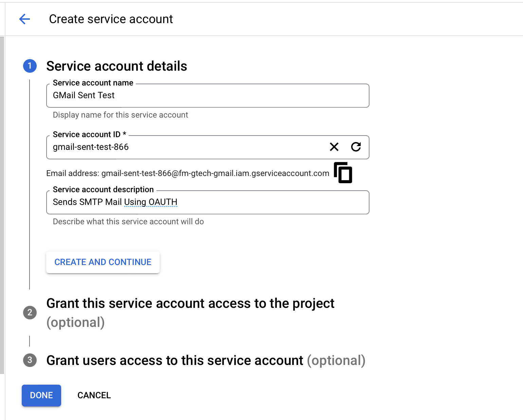Regenerate the service account ID
The height and width of the screenshot is (420, 523).
click(356, 147)
